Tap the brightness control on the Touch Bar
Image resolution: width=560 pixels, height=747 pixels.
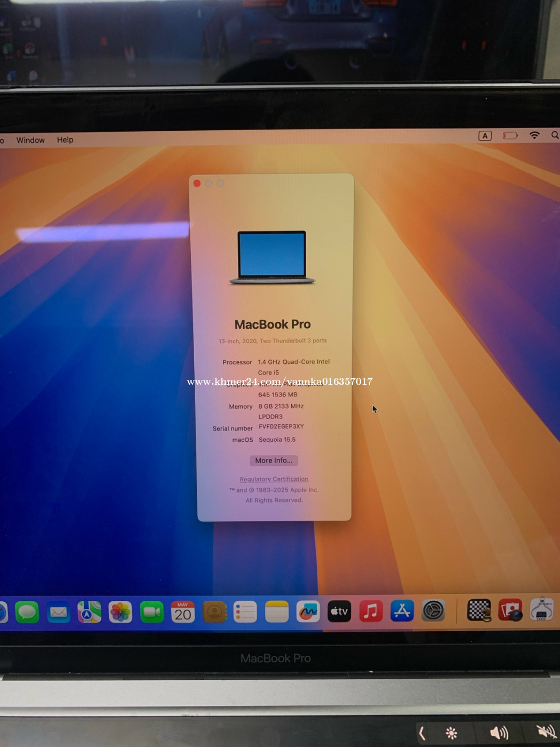[451, 734]
